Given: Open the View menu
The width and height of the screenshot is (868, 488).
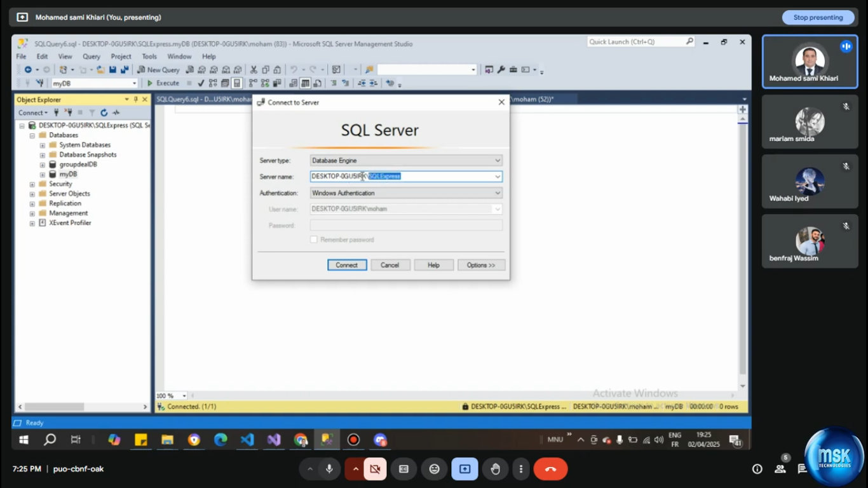Looking at the screenshot, I should click(x=65, y=57).
